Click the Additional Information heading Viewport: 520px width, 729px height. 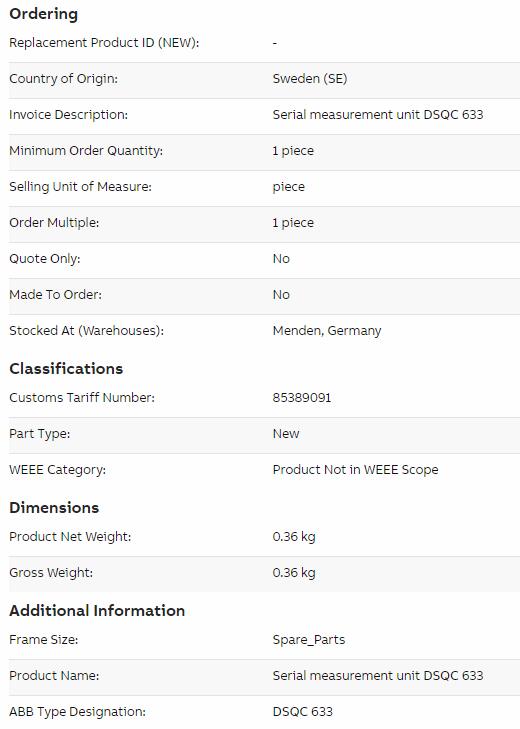[x=97, y=610]
